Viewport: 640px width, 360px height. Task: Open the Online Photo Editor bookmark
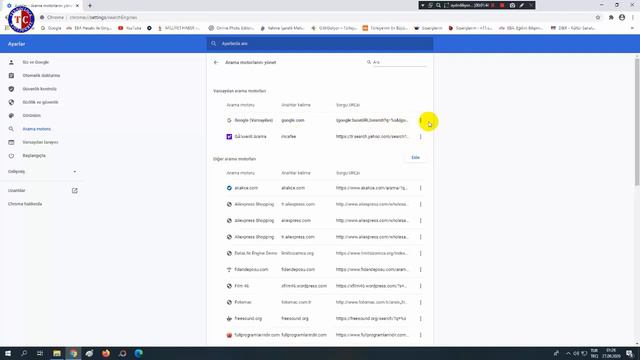pyautogui.click(x=231, y=28)
